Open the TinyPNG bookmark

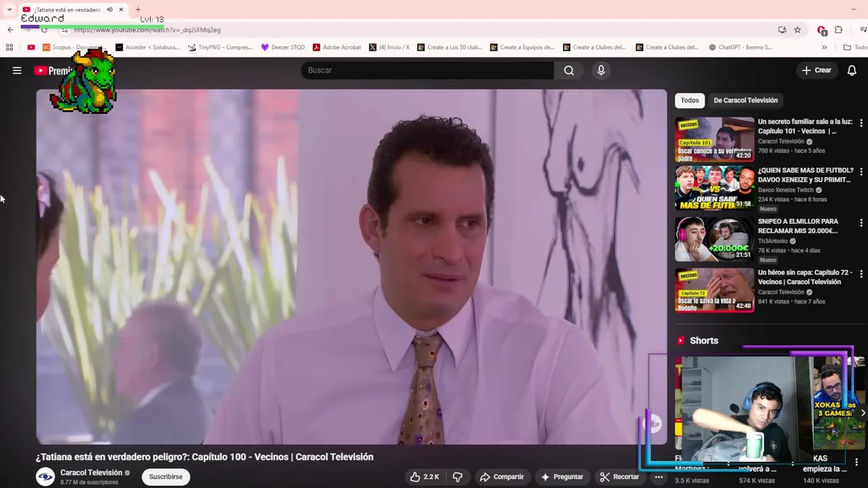tap(220, 47)
